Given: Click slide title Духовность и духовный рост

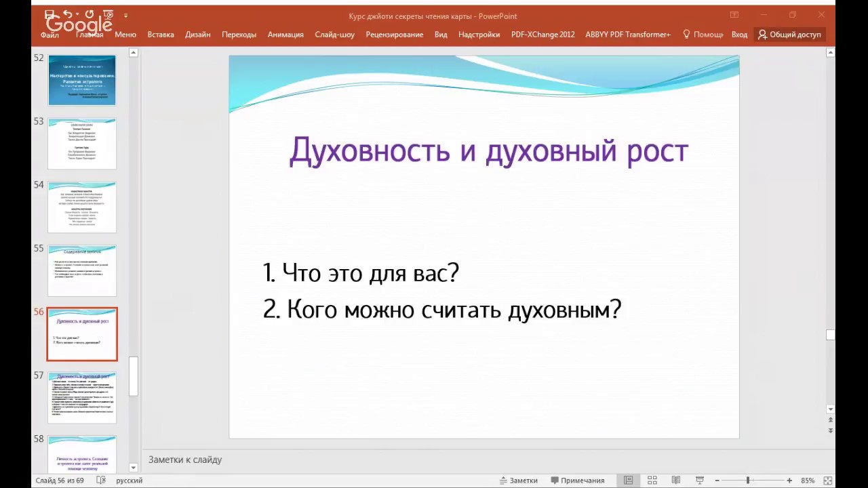Looking at the screenshot, I should pos(488,151).
